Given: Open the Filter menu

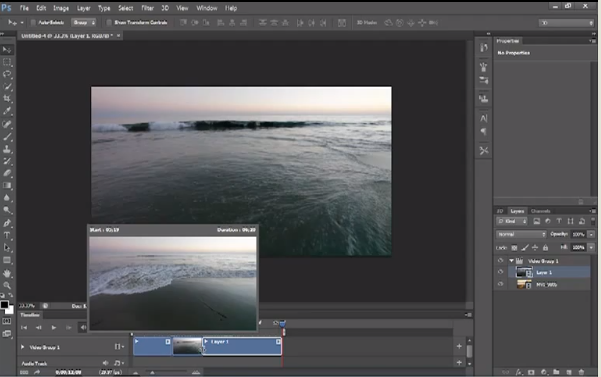Looking at the screenshot, I should 147,8.
